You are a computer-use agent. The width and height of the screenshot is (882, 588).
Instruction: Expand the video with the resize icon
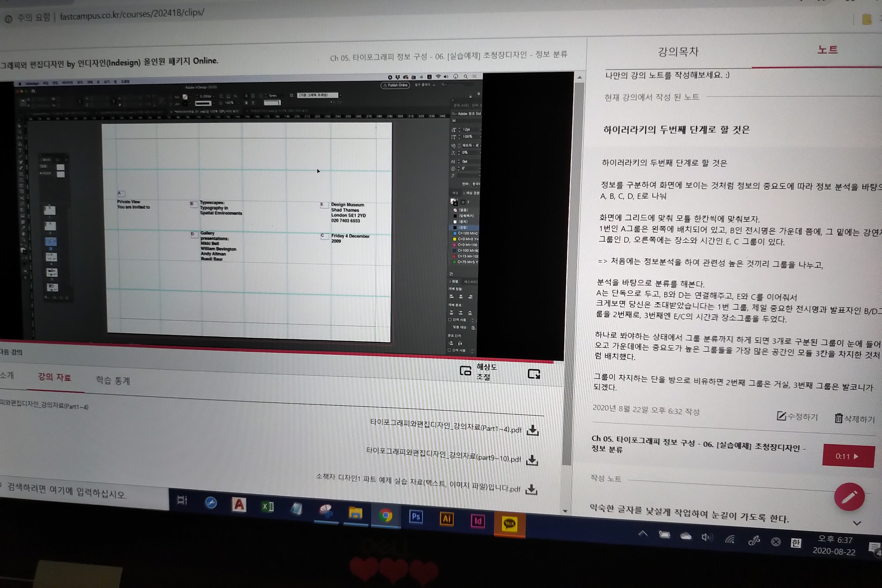pyautogui.click(x=534, y=374)
